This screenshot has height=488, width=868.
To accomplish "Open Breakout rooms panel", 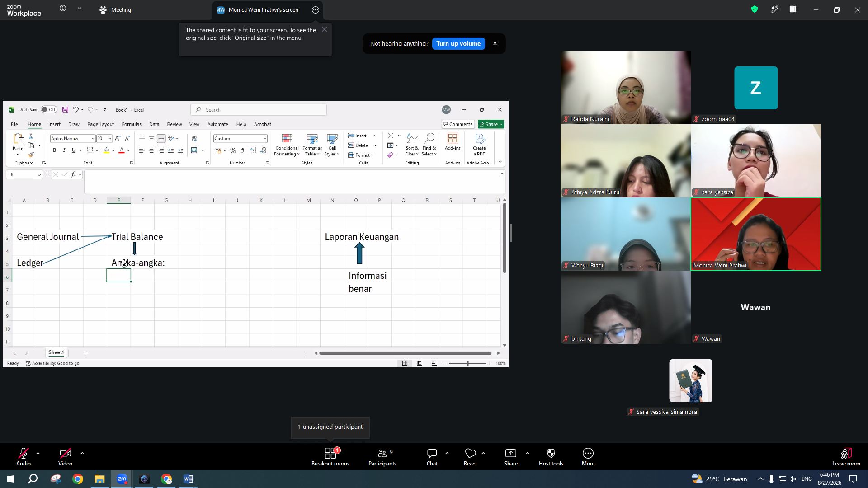I will click(x=330, y=456).
